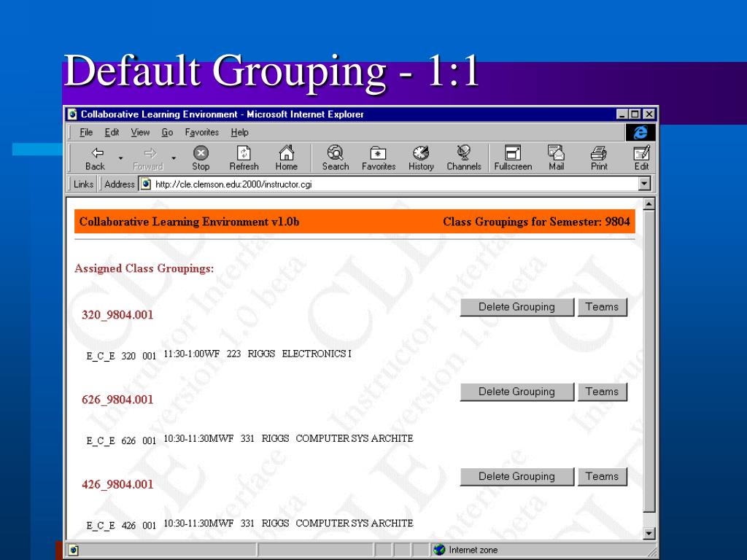Click Collaborative Learning Environment v1.0b banner text
747x560 pixels.
189,222
